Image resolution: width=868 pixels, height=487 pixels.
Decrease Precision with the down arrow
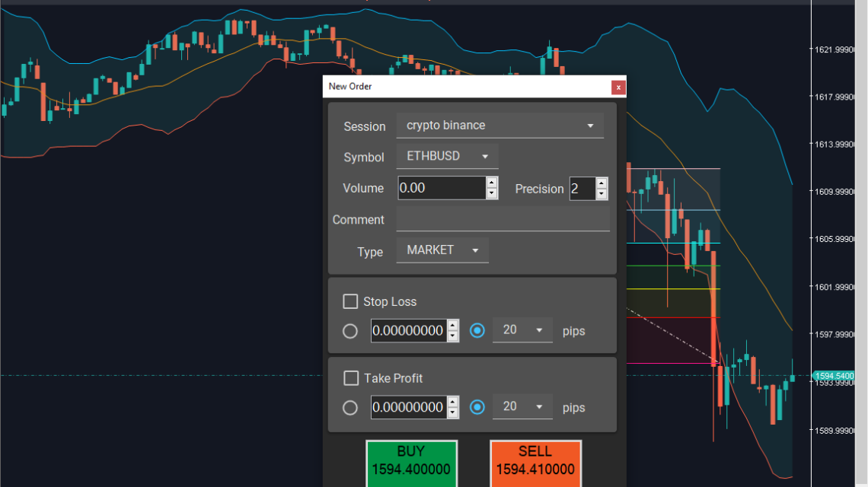pyautogui.click(x=602, y=194)
